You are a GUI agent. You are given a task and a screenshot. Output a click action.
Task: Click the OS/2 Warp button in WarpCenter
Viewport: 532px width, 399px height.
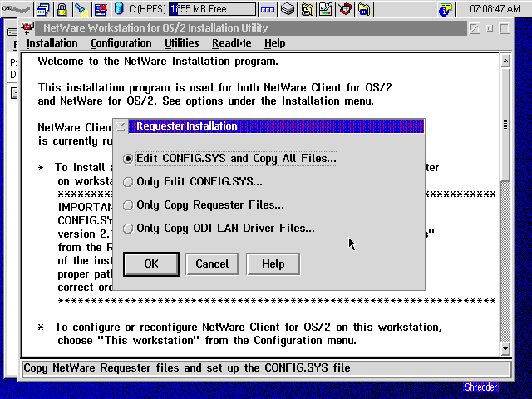click(x=17, y=9)
